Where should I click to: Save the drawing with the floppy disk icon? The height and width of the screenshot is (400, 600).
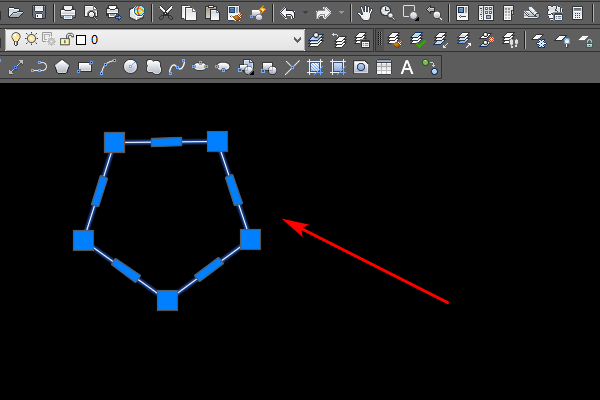point(39,13)
